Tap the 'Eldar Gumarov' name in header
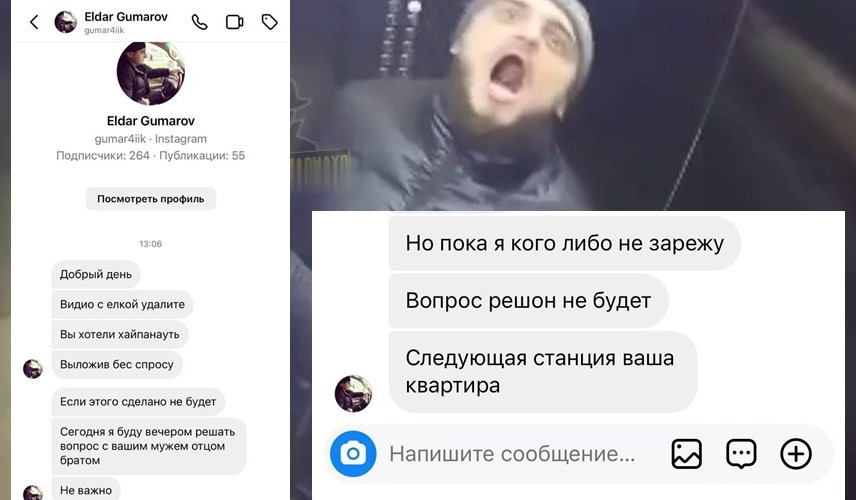Viewport: 856px width, 500px height. (x=126, y=17)
